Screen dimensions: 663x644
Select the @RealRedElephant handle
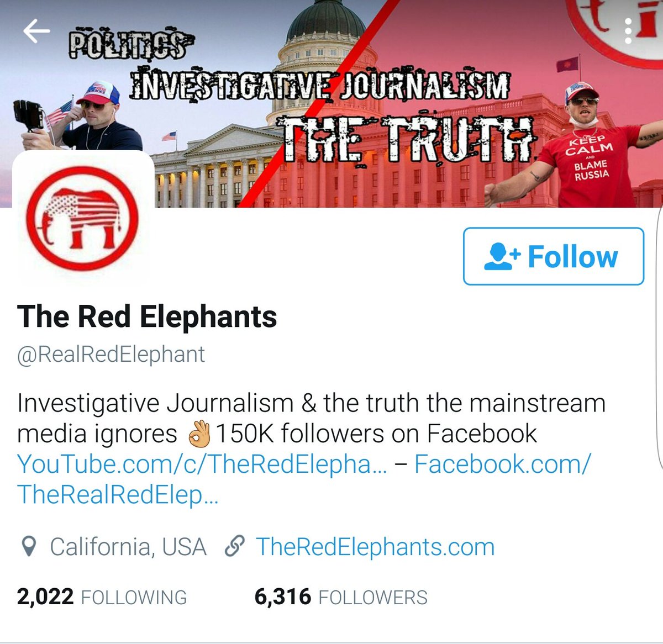coord(111,355)
